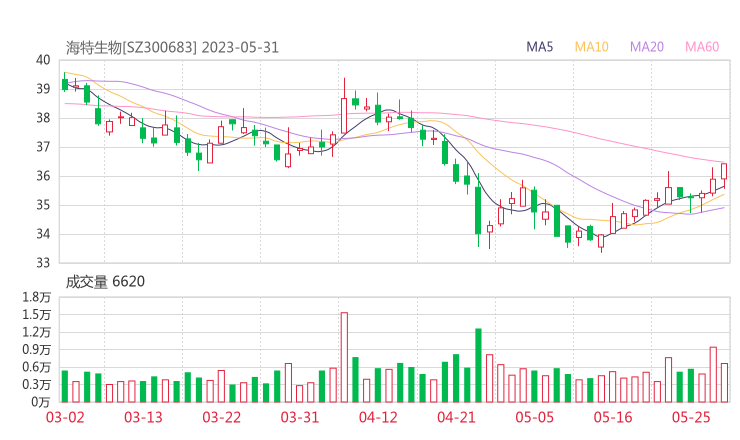The image size is (740, 440).
Task: Click the 03-13 date axis label
Action: 143,417
